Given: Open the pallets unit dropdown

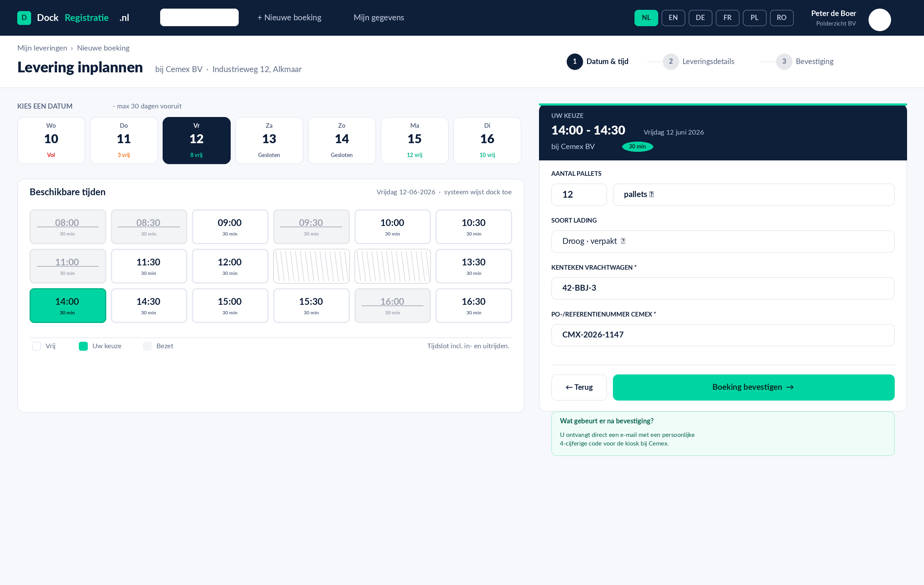Looking at the screenshot, I should pos(754,195).
